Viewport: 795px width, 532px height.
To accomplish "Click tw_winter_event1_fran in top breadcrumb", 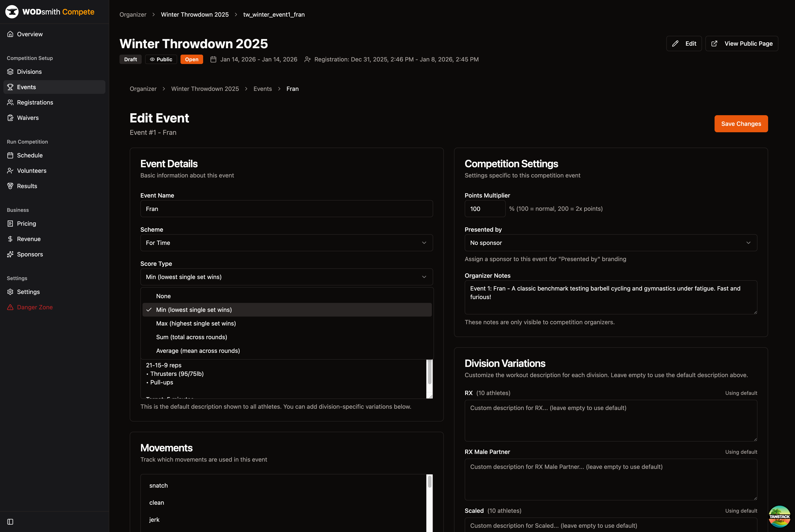I will (x=274, y=15).
